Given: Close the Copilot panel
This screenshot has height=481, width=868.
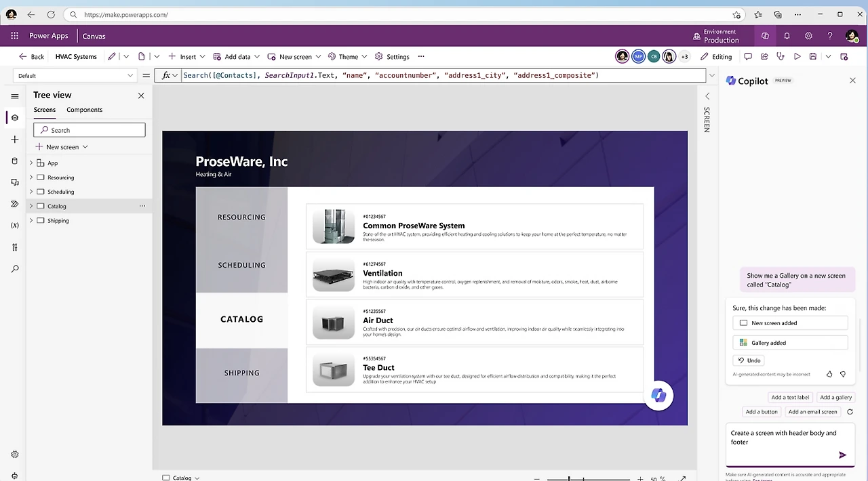Looking at the screenshot, I should click(852, 81).
